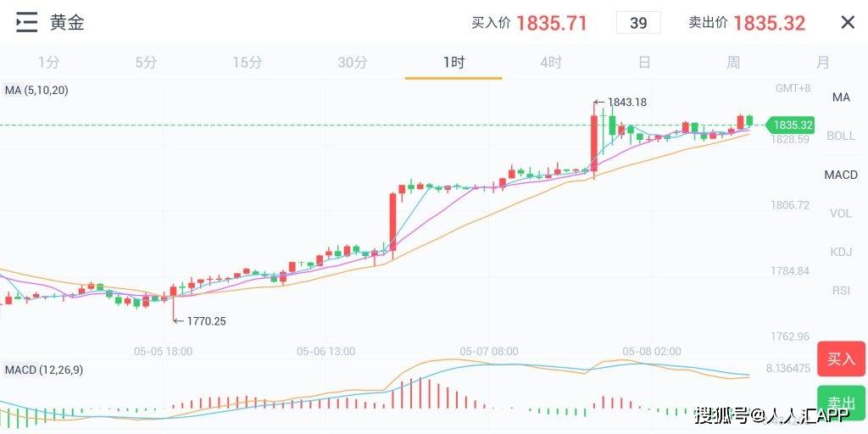Image resolution: width=868 pixels, height=434 pixels.
Task: Close the gold chart view
Action: point(847,23)
